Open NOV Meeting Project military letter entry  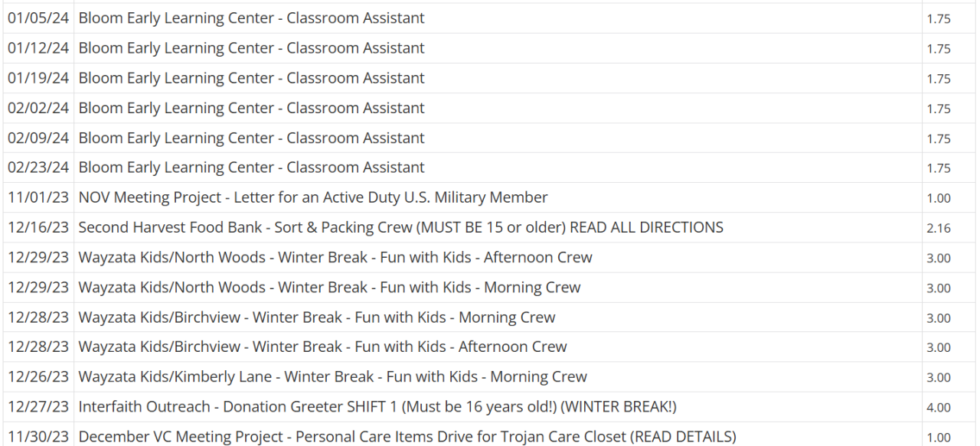[313, 197]
